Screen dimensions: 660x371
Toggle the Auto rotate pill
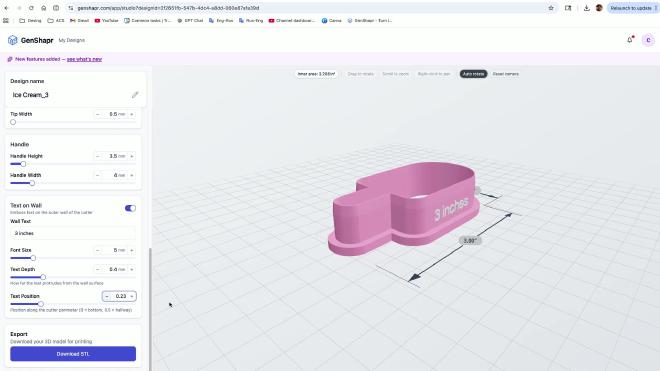[473, 74]
